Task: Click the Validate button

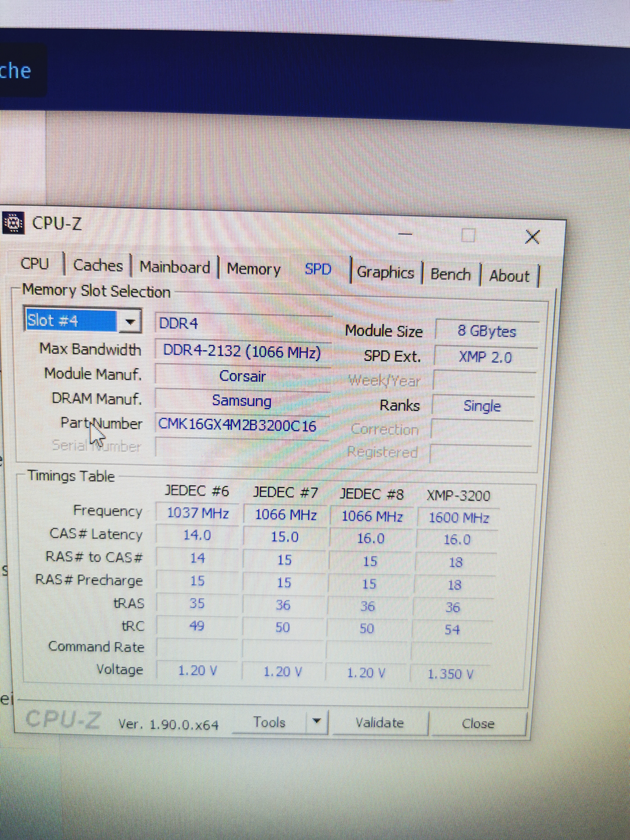Action: click(379, 723)
